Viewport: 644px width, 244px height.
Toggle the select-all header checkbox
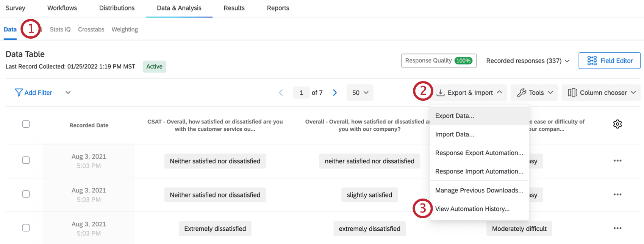point(26,124)
